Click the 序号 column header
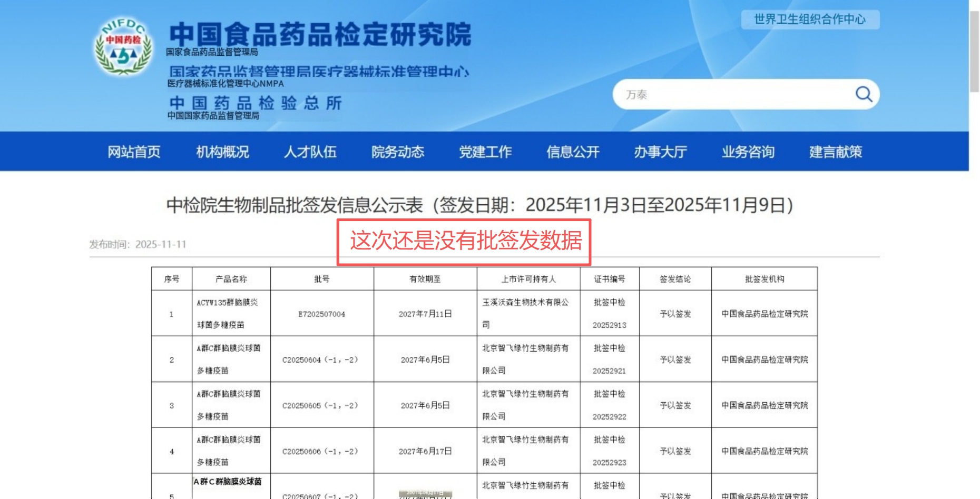Screen dimensions: 980x499 coord(172,279)
